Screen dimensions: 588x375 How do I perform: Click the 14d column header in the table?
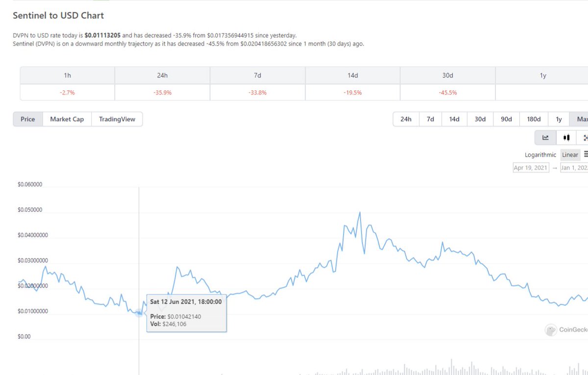coord(352,75)
